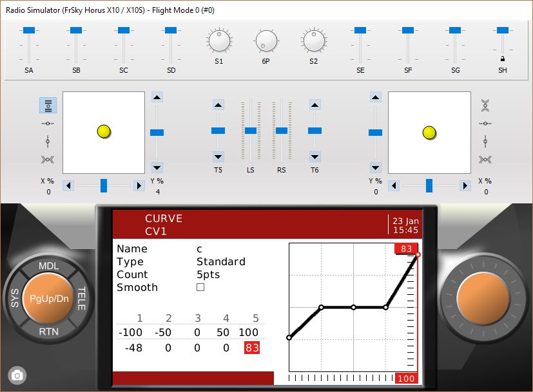Click bottom hourglass icon beside right stick
The height and width of the screenshot is (392, 533).
coord(486,160)
